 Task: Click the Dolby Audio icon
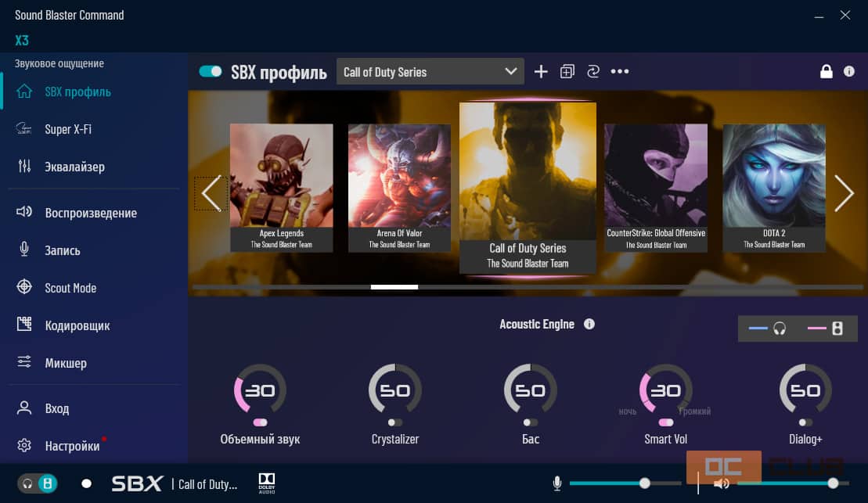tap(266, 483)
